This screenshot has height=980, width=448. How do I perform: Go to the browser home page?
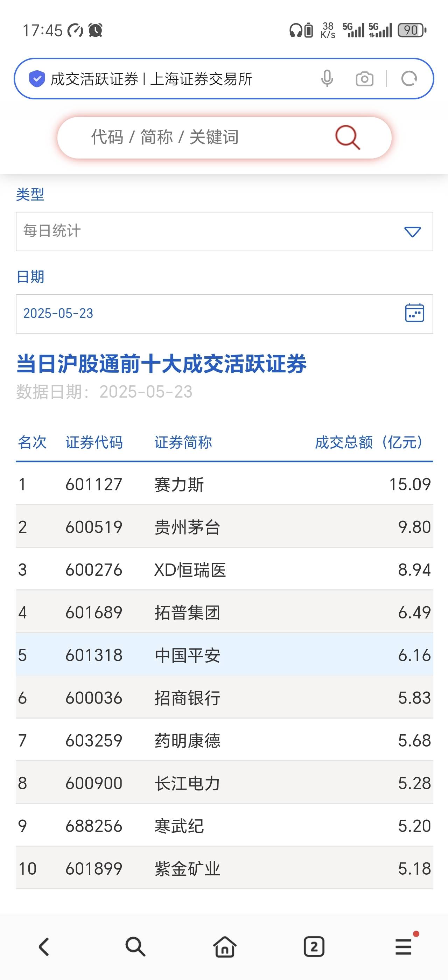(224, 946)
